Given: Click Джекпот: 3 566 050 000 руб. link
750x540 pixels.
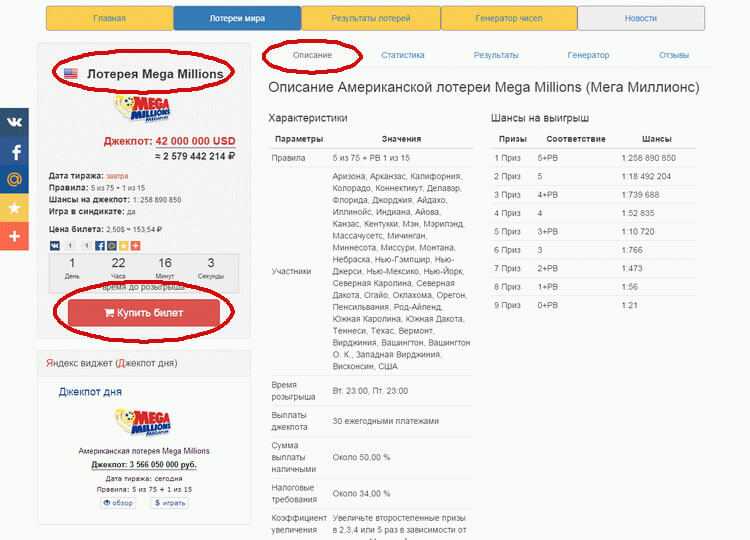Looking at the screenshot, I should point(144,464).
